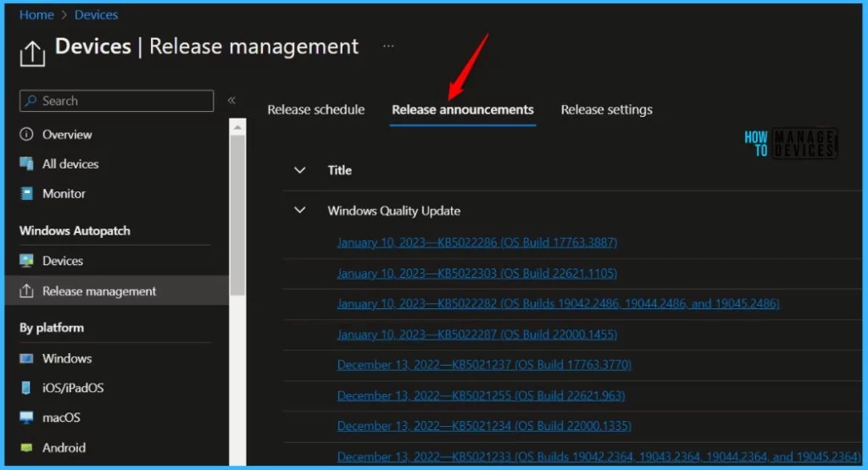The image size is (868, 470).
Task: Open iOS/iPadOS under By platform
Action: pos(73,388)
